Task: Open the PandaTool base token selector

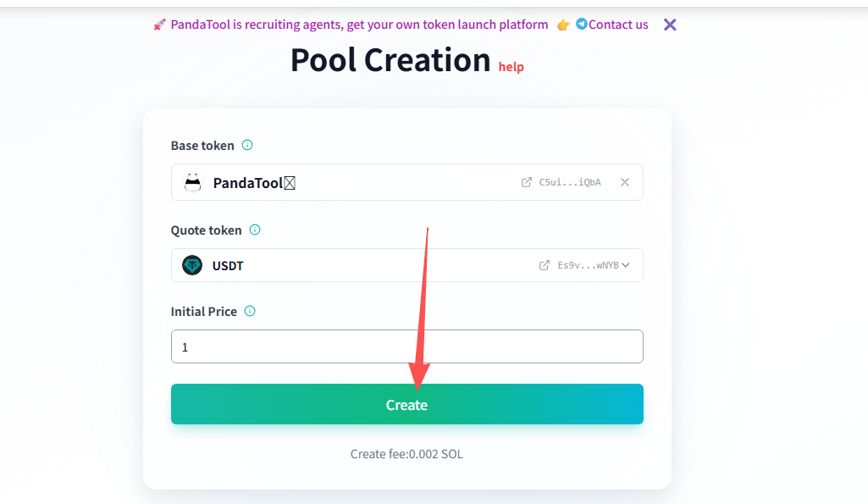Action: [x=356, y=182]
